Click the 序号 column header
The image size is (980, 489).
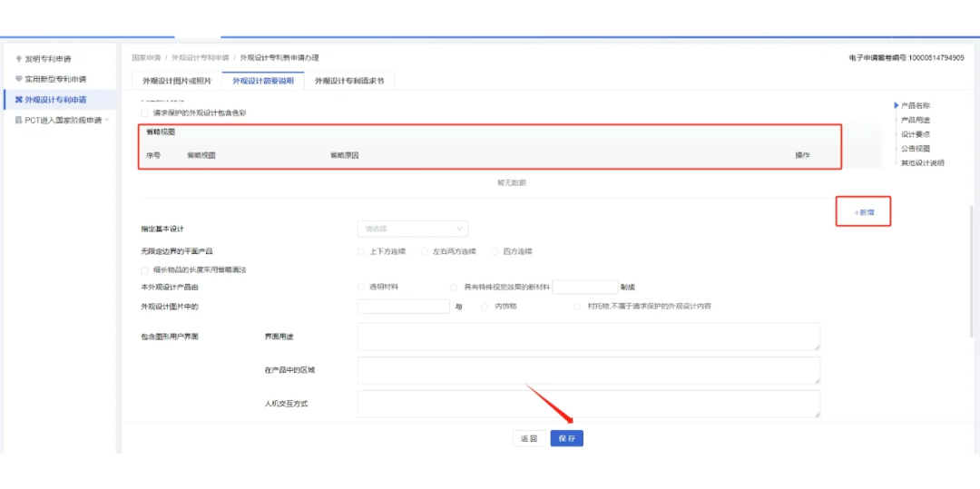[x=153, y=155]
